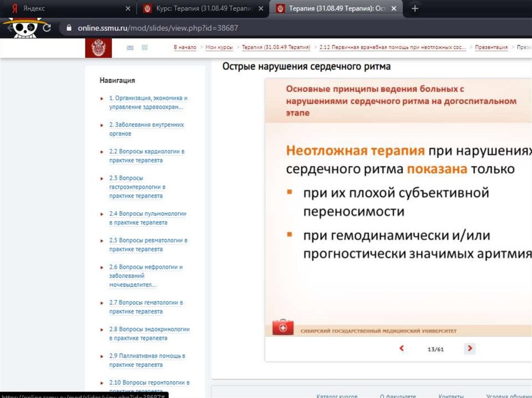Expand arrow beside '2.2 Вопросы кардиологии'

tap(102, 152)
